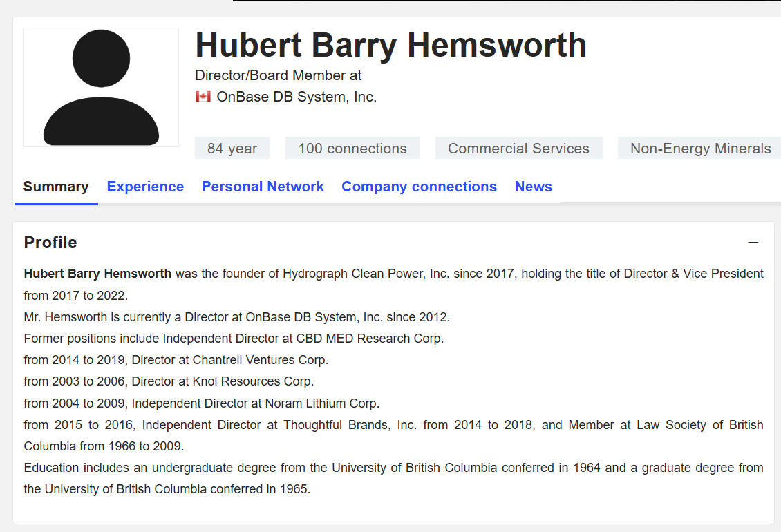
Task: Click the Profile section heading
Action: pos(50,242)
